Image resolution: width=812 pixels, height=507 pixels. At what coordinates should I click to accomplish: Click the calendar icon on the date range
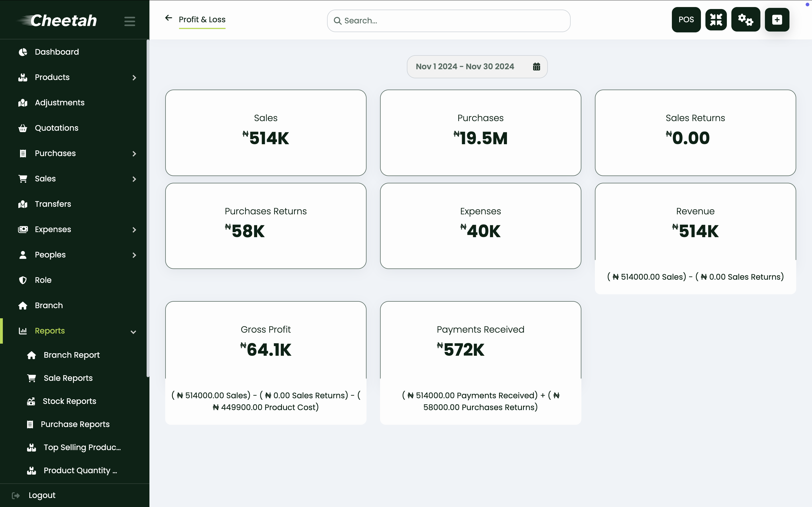tap(536, 66)
